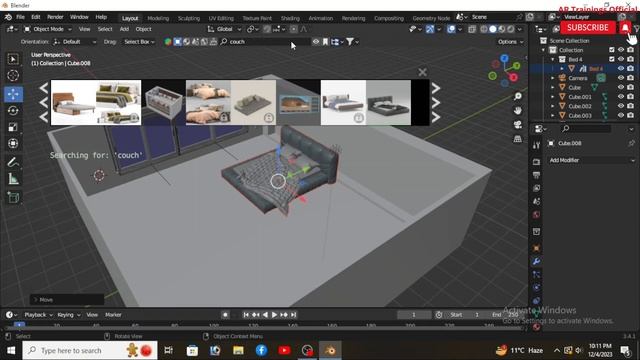Open the Select Box drag dropdown
Viewport: 640px width, 360px height.
point(139,42)
